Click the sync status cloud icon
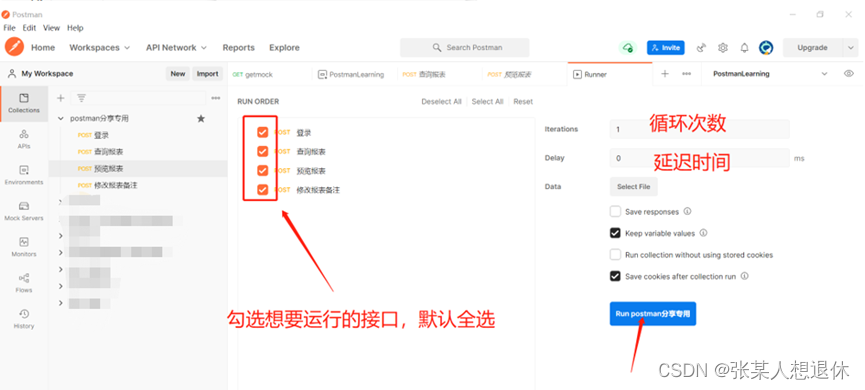The image size is (865, 390). pyautogui.click(x=628, y=48)
